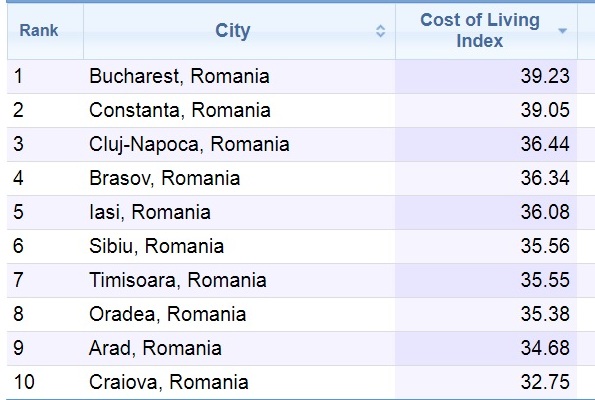Click the Cost of Living Index header
595x400 pixels.
pos(480,30)
